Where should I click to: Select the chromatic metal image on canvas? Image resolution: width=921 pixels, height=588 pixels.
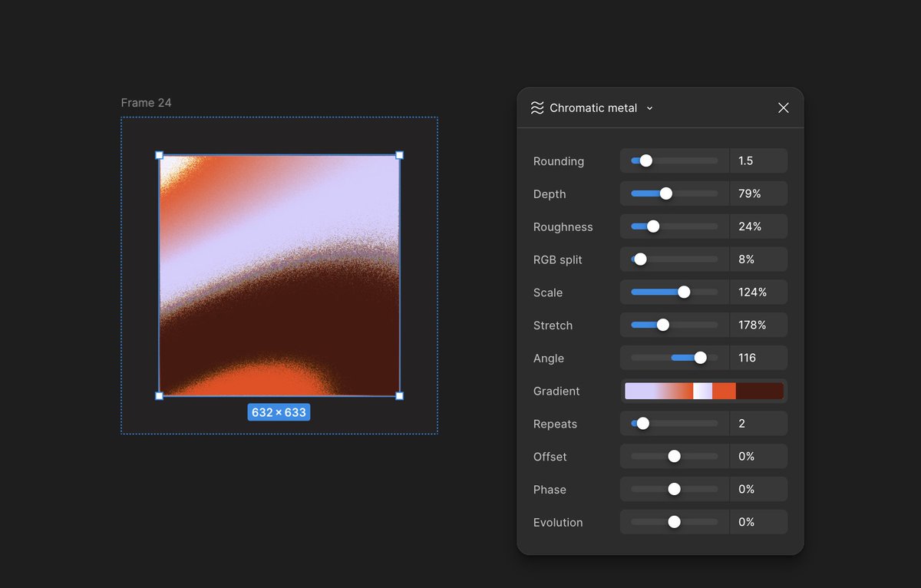[x=279, y=276]
